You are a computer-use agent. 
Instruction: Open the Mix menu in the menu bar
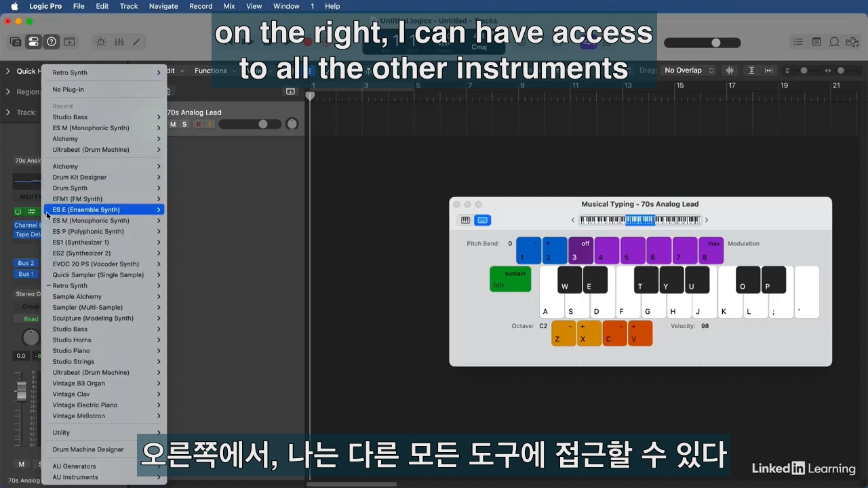point(229,6)
